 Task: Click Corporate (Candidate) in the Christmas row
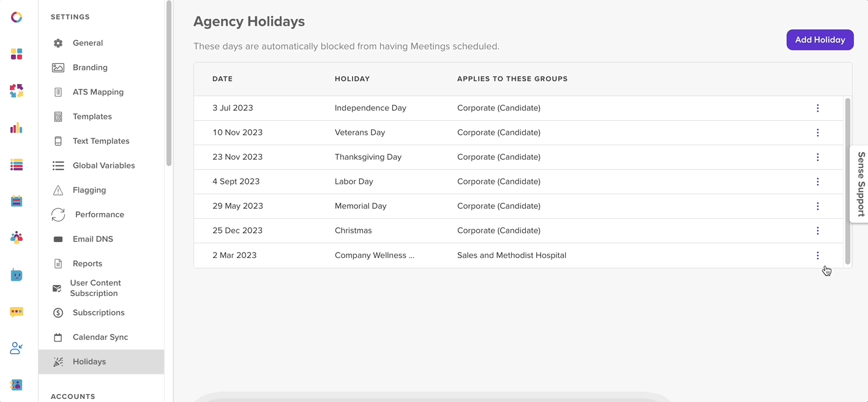coord(499,230)
